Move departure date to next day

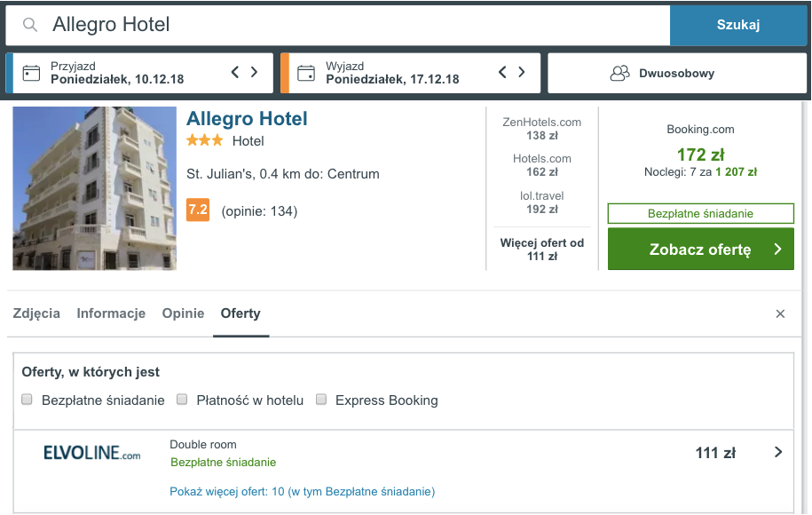(522, 72)
